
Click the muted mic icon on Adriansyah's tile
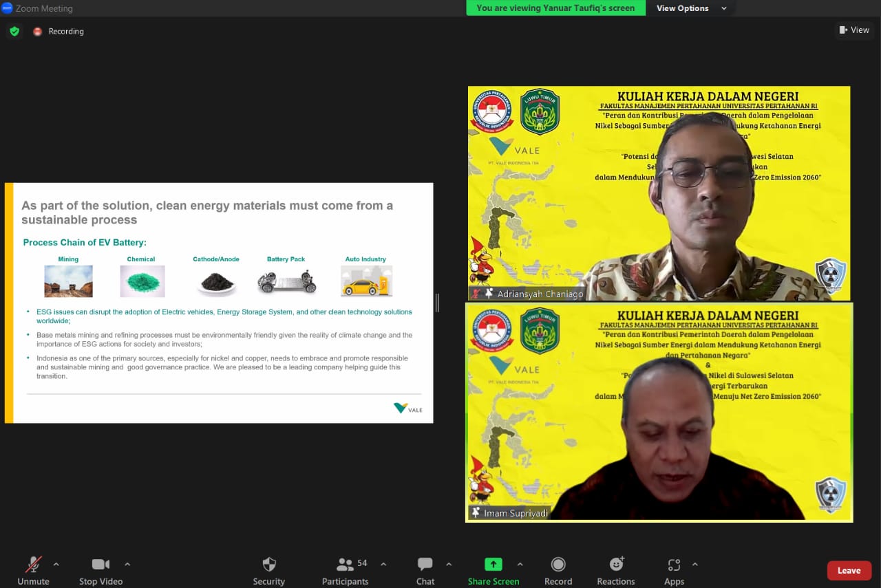(x=476, y=294)
